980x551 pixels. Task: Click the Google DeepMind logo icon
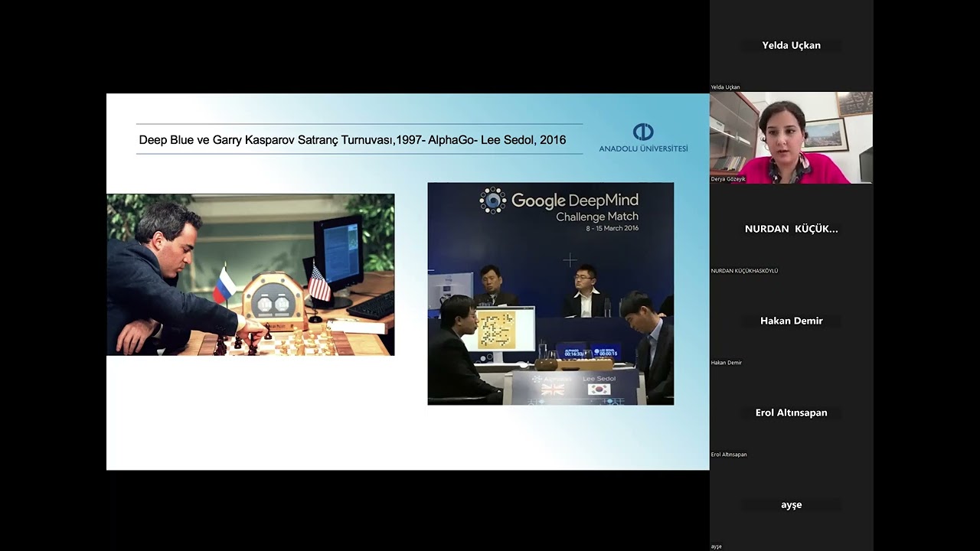click(493, 201)
